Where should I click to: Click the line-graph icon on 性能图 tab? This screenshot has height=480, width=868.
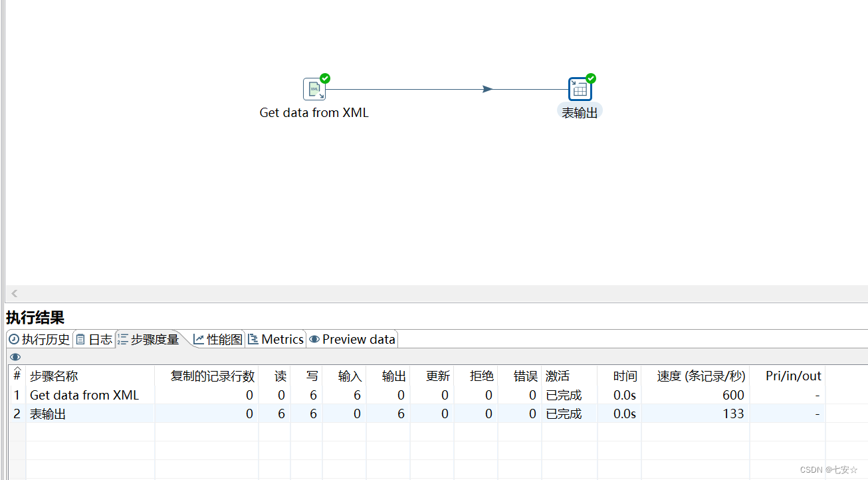[198, 339]
